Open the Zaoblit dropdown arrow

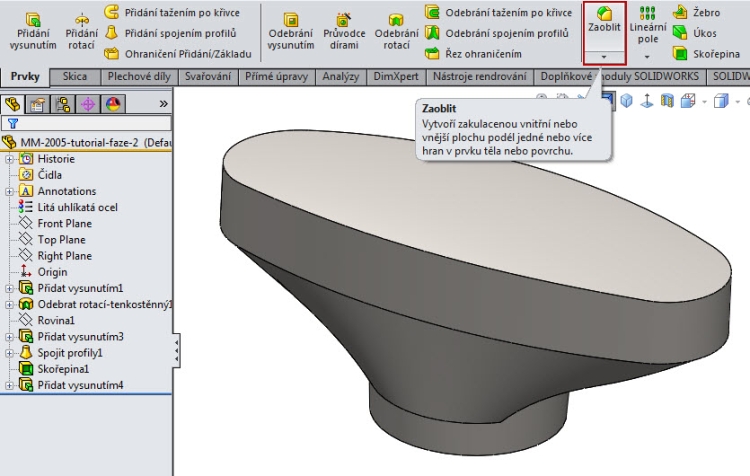coord(604,57)
